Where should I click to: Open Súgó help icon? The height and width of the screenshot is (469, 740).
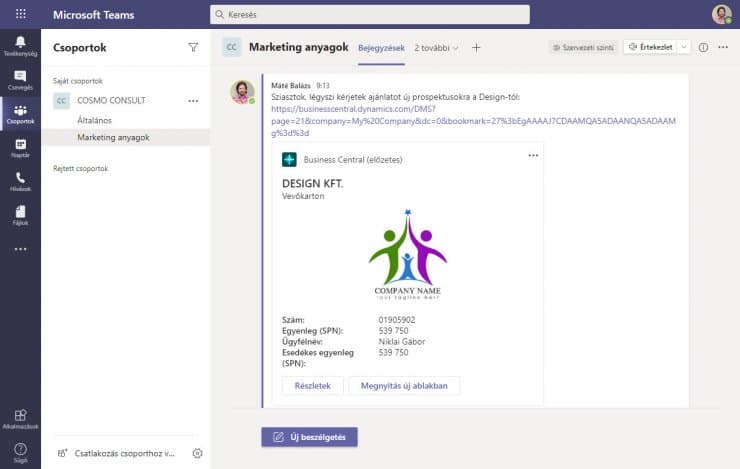[x=20, y=451]
